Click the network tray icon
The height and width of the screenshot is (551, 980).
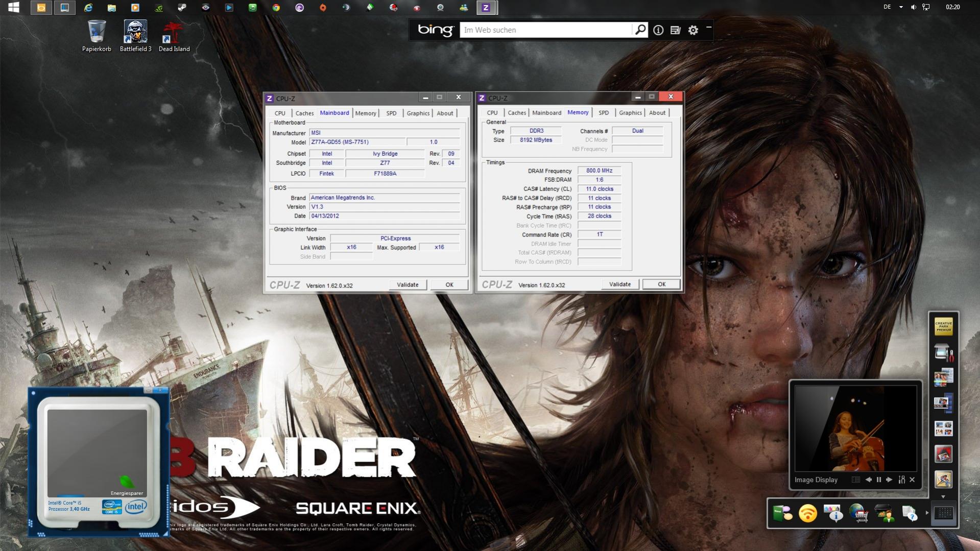tap(926, 7)
